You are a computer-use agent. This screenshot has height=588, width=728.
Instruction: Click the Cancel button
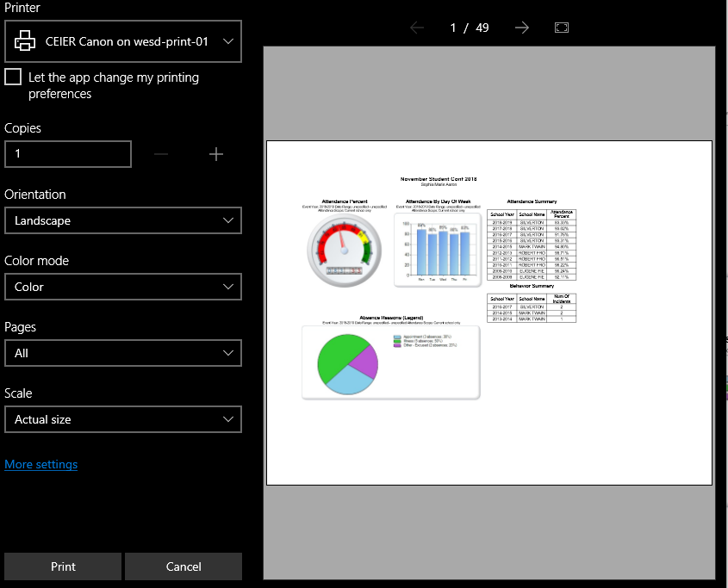(x=184, y=566)
